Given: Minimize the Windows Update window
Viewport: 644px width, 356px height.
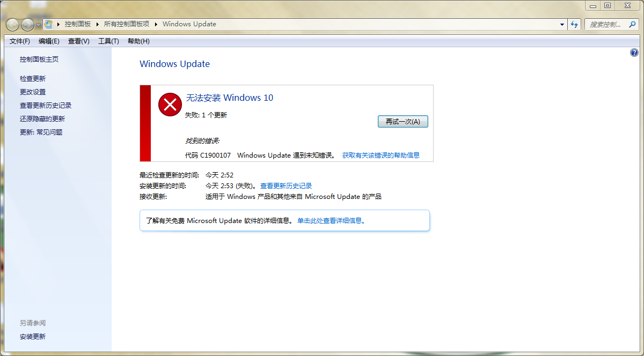Looking at the screenshot, I should pyautogui.click(x=592, y=5).
